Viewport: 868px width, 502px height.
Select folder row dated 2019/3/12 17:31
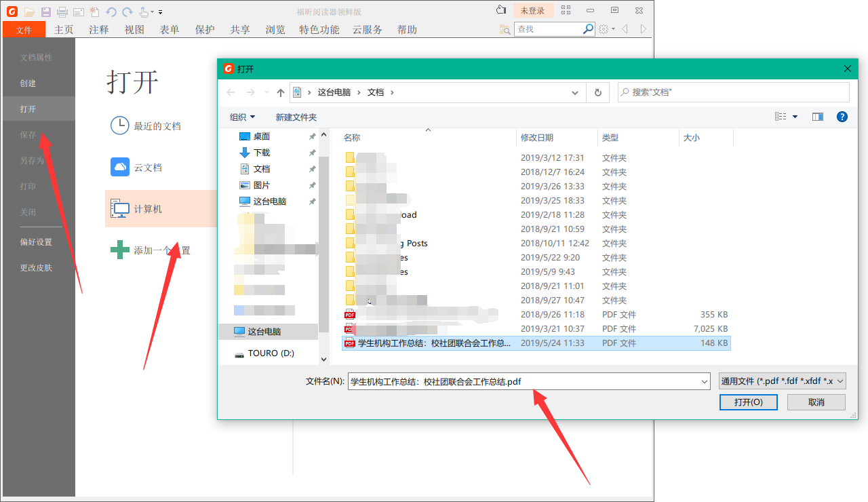click(536, 158)
